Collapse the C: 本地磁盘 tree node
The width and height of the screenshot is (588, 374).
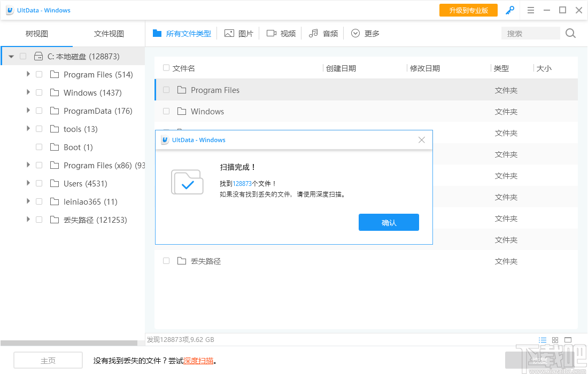11,57
